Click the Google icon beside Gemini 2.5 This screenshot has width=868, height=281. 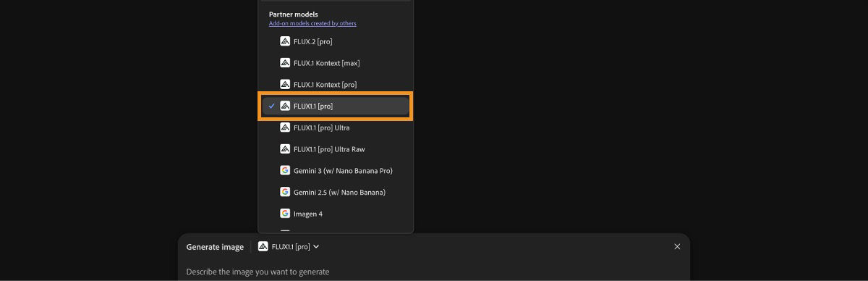pos(285,192)
